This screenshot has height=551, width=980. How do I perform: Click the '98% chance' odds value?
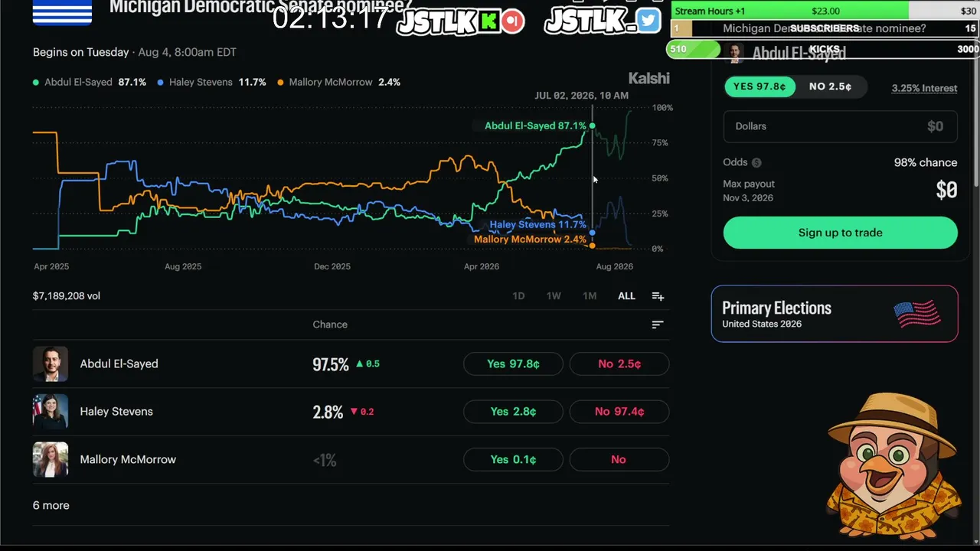point(926,162)
